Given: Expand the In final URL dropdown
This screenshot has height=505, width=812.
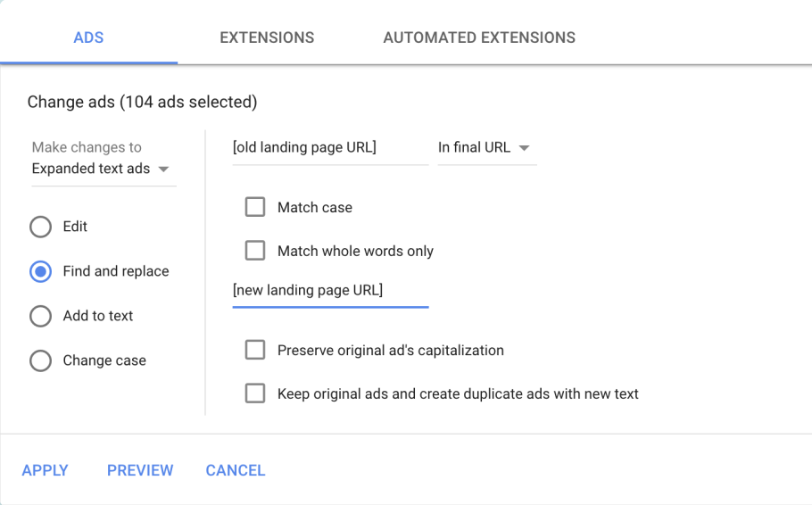Looking at the screenshot, I should pyautogui.click(x=485, y=148).
